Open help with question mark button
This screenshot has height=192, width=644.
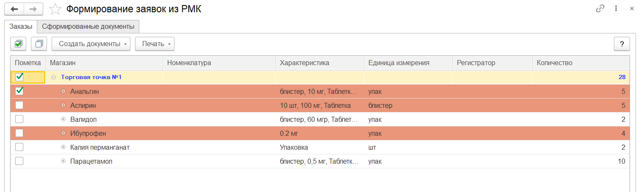point(622,44)
